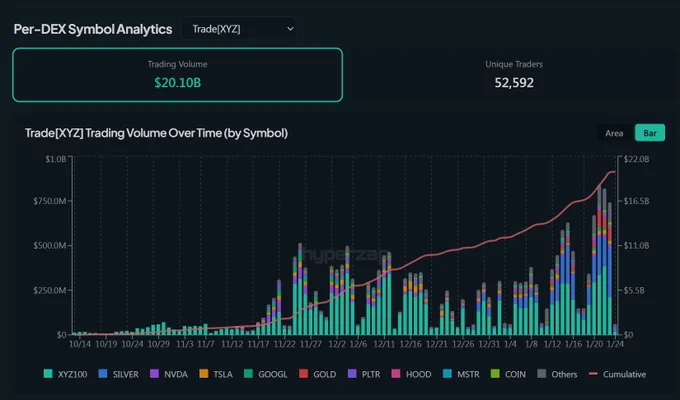The image size is (680, 400).
Task: Click the 10/29 date axis label
Action: [x=159, y=344]
